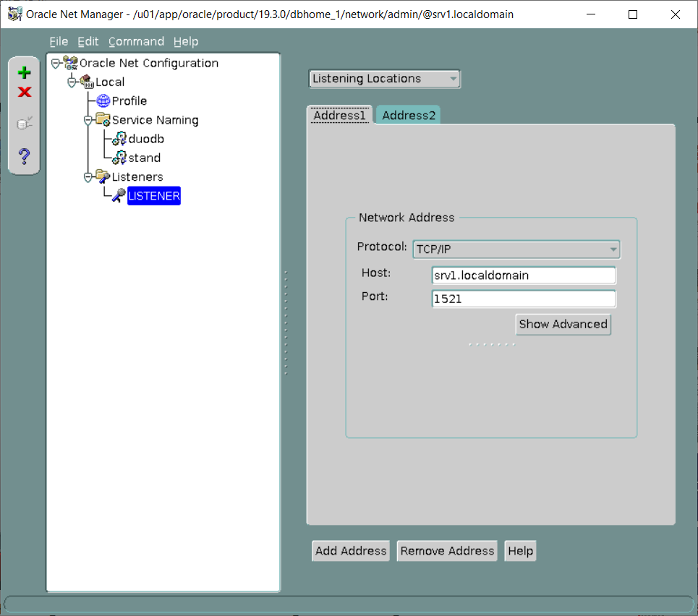Click the Show Advanced button

[563, 325]
